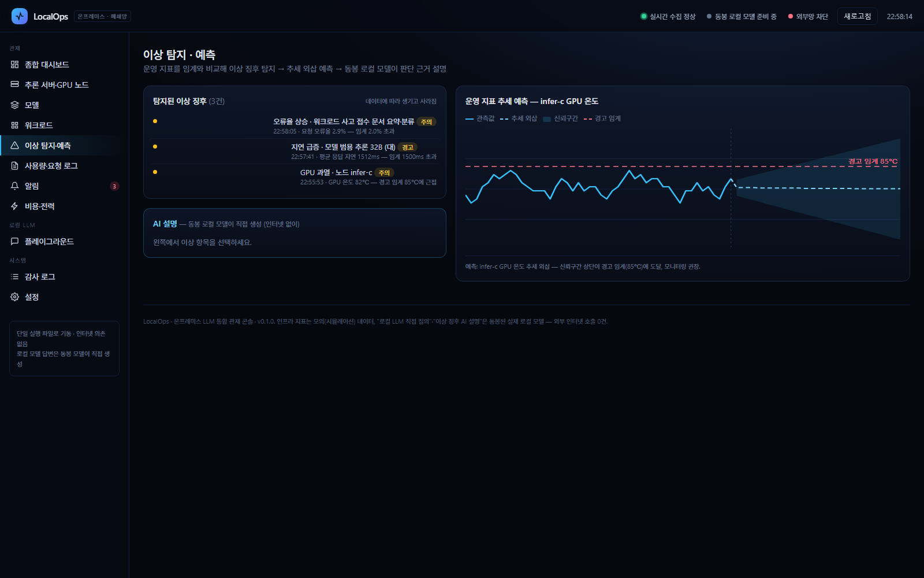
Task: Click the 이상 탐지·예측 warning triangle icon
Action: click(15, 146)
